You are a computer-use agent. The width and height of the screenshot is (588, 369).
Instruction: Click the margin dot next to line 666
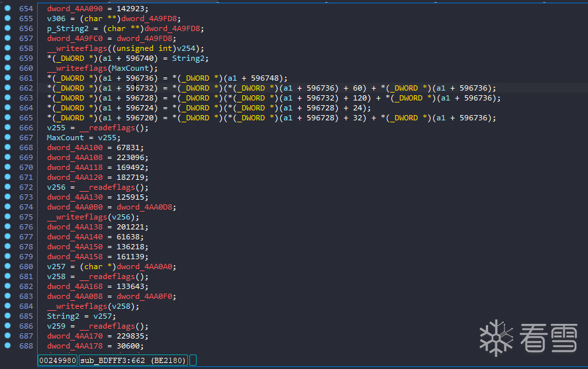click(x=8, y=128)
